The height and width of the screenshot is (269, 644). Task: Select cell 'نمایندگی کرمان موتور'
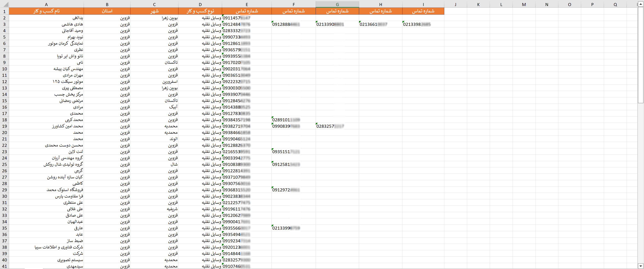46,43
